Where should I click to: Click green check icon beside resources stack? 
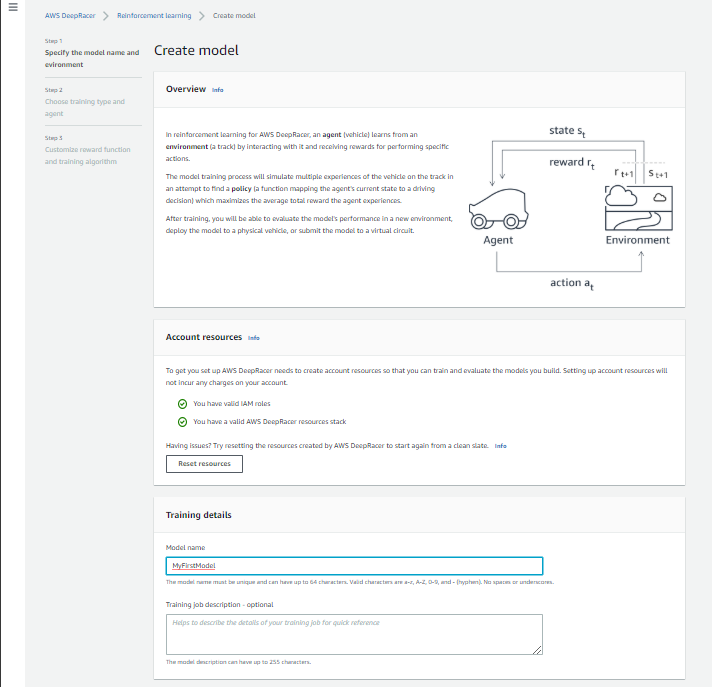tap(182, 422)
